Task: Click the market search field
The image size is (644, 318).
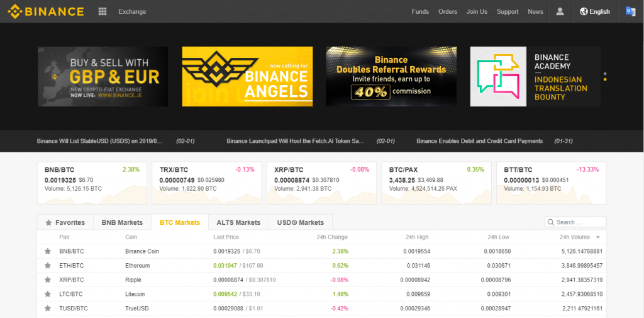Action: point(575,222)
